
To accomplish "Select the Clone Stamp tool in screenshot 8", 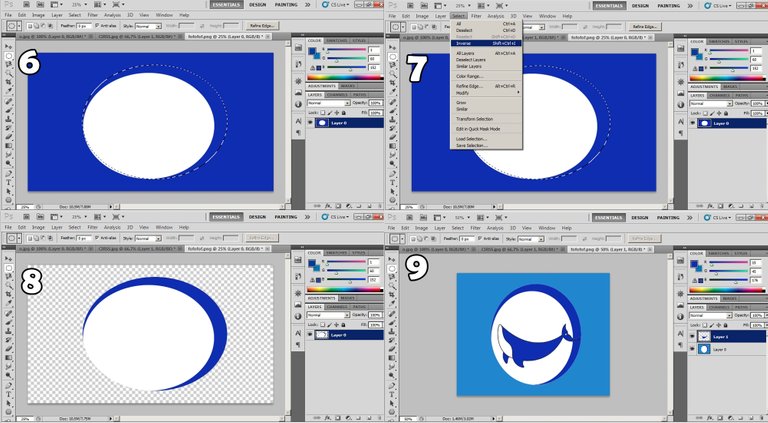I will (9, 331).
